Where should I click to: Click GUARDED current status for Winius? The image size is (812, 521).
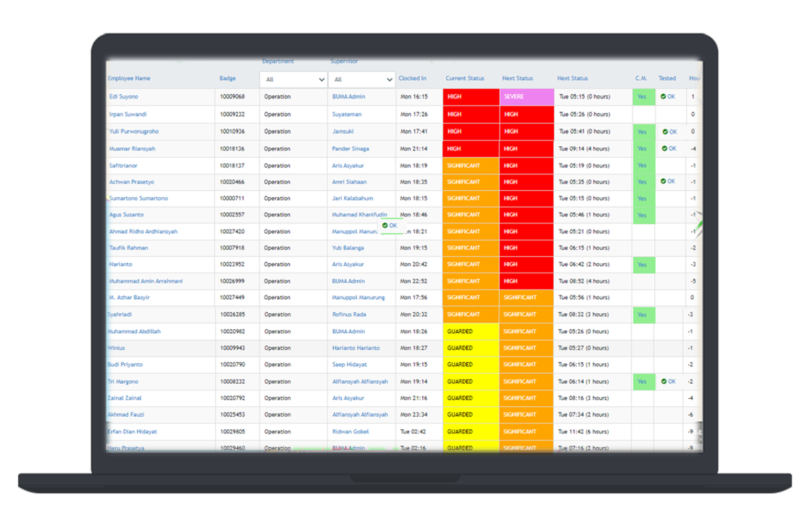point(471,348)
